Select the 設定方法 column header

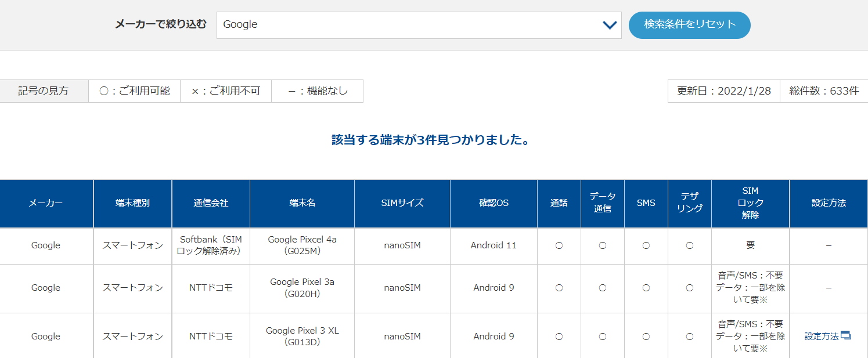click(829, 203)
